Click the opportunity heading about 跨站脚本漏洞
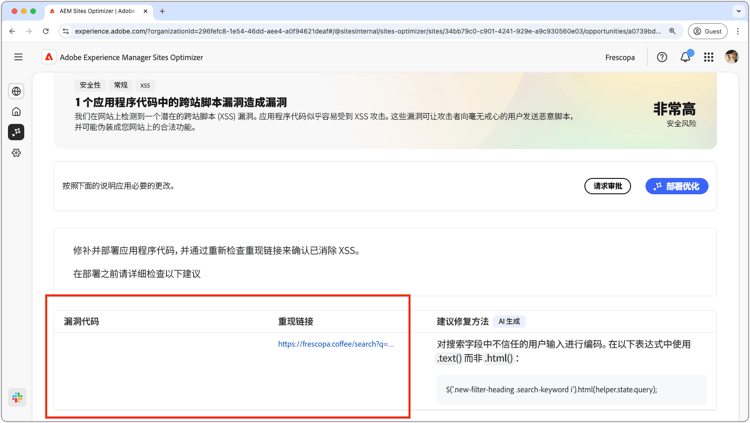 click(181, 102)
